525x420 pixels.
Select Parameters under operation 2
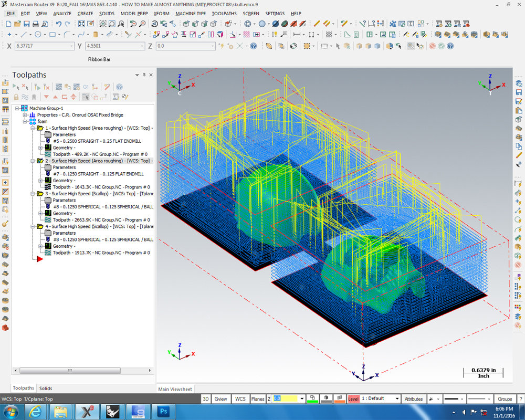tap(64, 167)
